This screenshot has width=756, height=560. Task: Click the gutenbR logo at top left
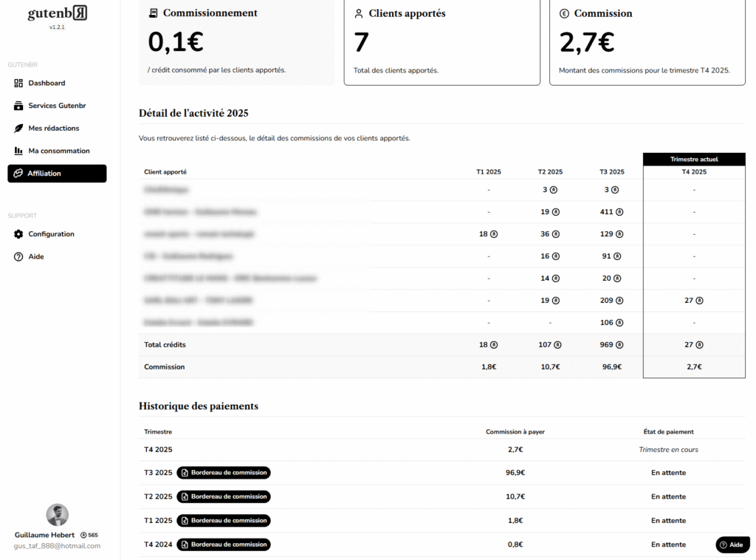click(x=57, y=14)
